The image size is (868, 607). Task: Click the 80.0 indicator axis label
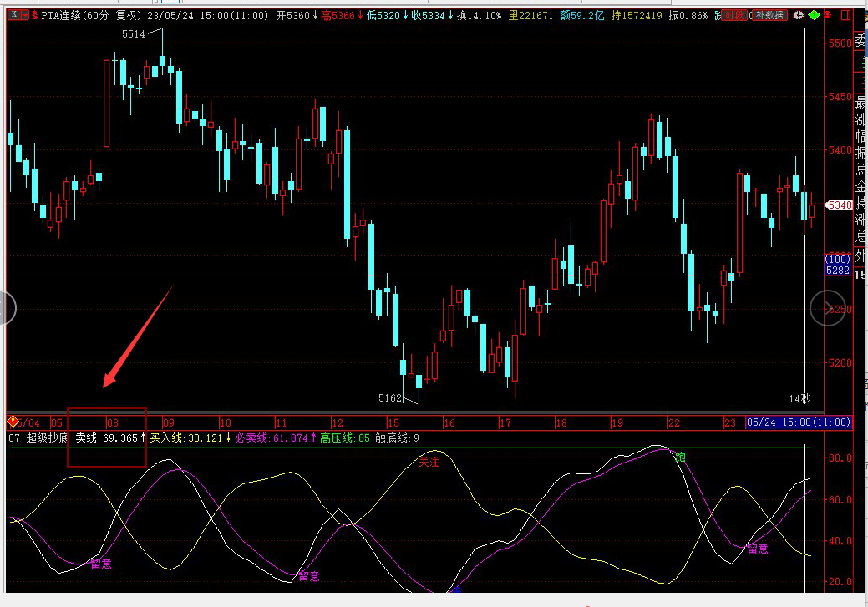(x=840, y=458)
